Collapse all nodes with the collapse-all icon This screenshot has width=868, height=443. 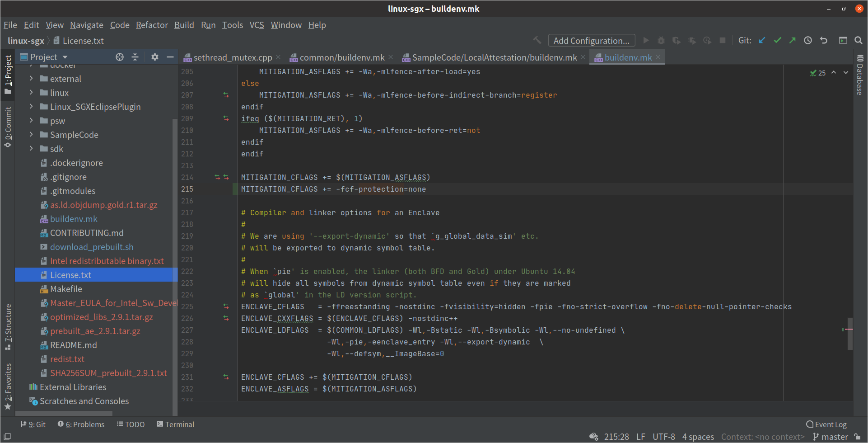click(x=135, y=57)
